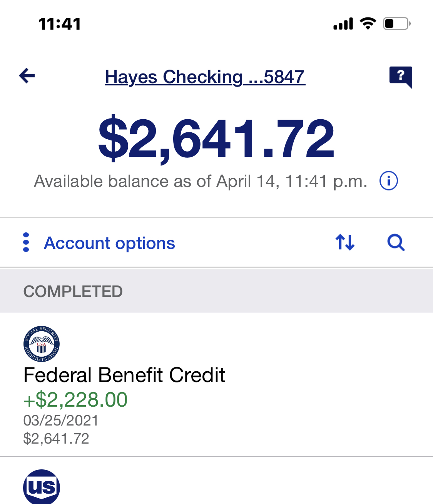Image resolution: width=433 pixels, height=504 pixels.
Task: Tap the 11:41 clock in status bar
Action: tap(60, 24)
